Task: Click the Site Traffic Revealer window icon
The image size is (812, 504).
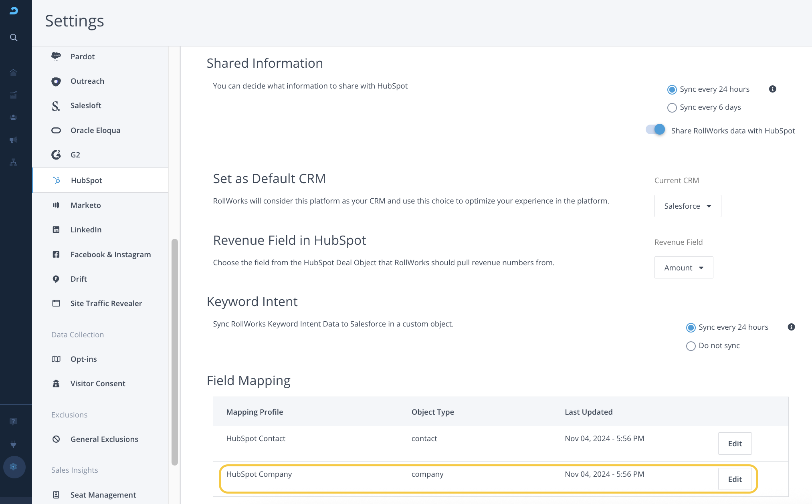Action: pos(56,303)
